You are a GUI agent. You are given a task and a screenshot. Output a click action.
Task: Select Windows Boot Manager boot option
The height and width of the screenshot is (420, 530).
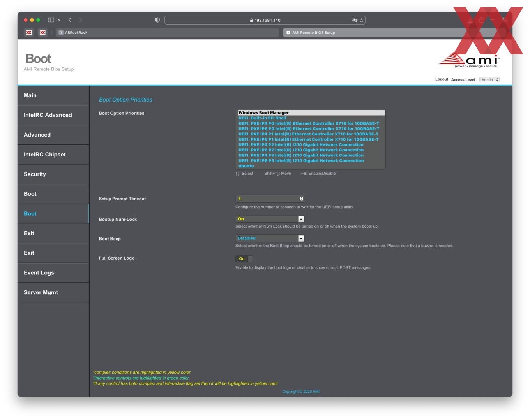click(311, 113)
